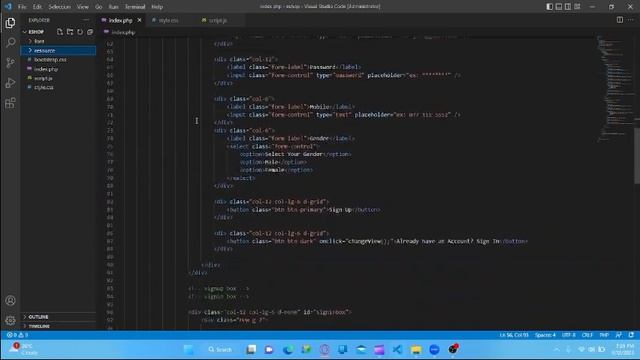The width and height of the screenshot is (640, 360).
Task: Customize layout from title bar
Action: pyautogui.click(x=577, y=7)
